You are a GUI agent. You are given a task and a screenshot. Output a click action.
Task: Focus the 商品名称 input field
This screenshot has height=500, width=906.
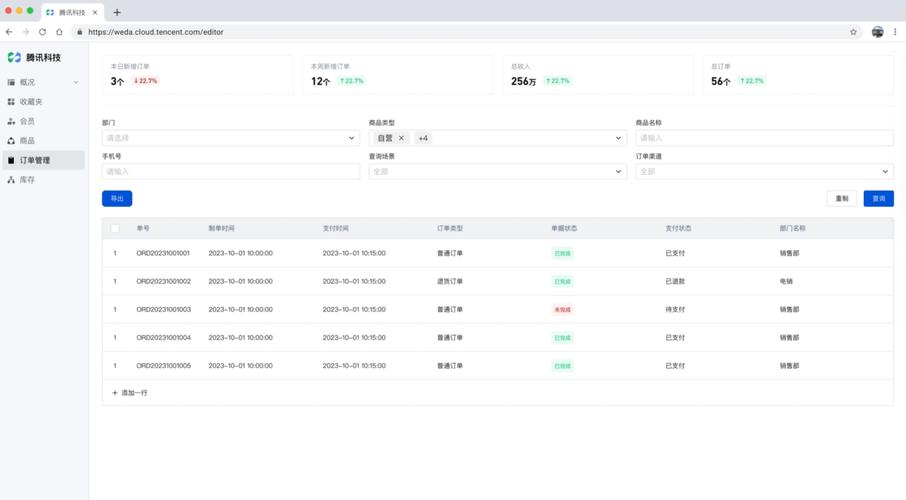coord(764,138)
